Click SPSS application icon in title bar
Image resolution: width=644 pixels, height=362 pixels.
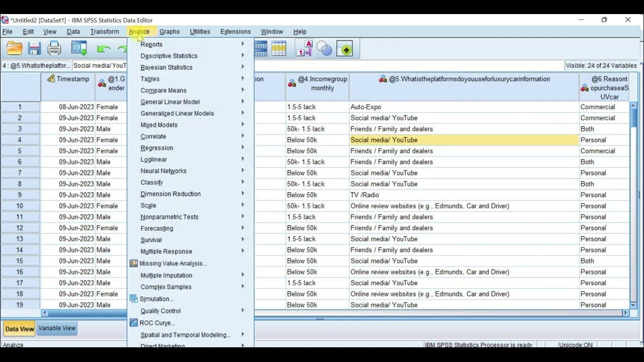tap(5, 20)
